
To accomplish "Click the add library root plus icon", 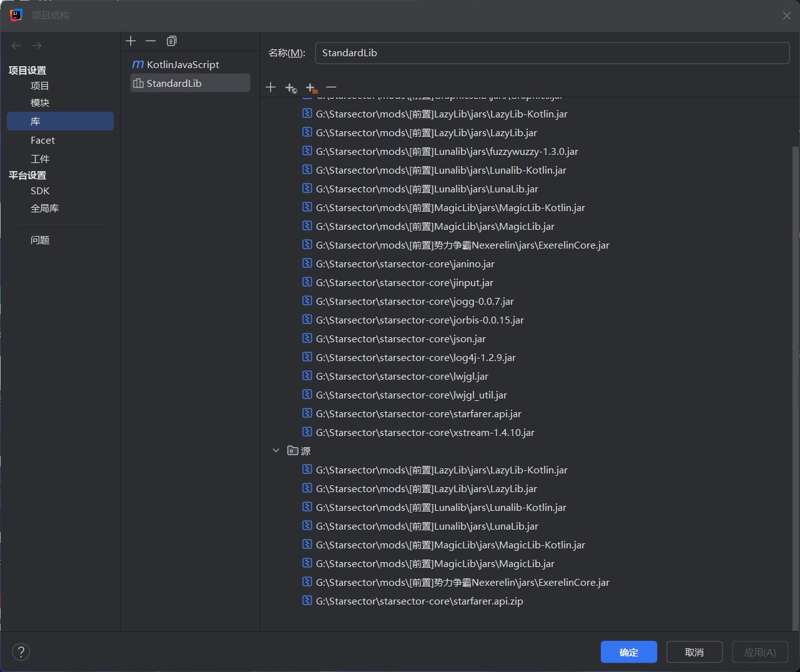I will point(270,87).
